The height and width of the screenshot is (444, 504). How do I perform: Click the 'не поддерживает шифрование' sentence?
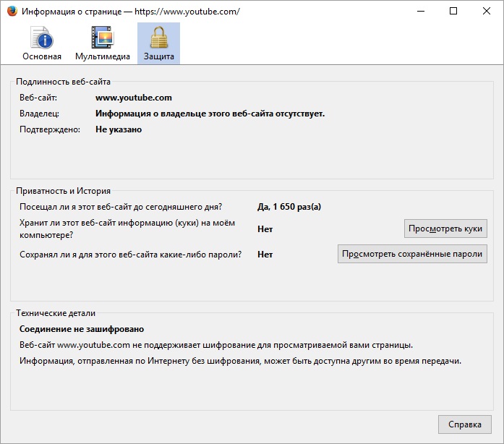click(x=216, y=345)
